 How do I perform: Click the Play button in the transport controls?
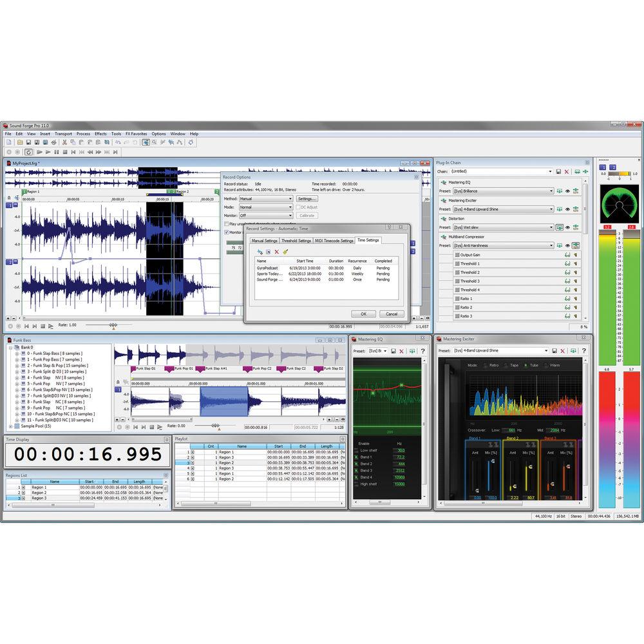[39, 152]
